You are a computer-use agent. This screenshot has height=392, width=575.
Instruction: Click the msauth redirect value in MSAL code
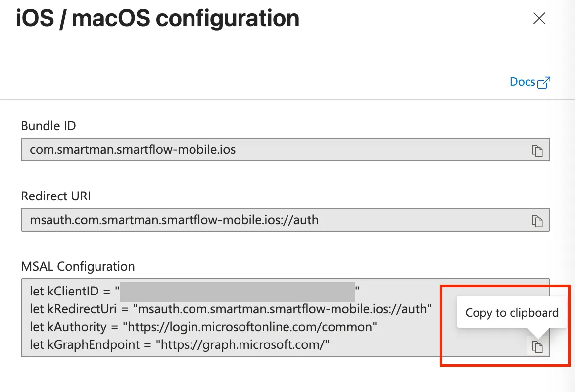coord(282,309)
